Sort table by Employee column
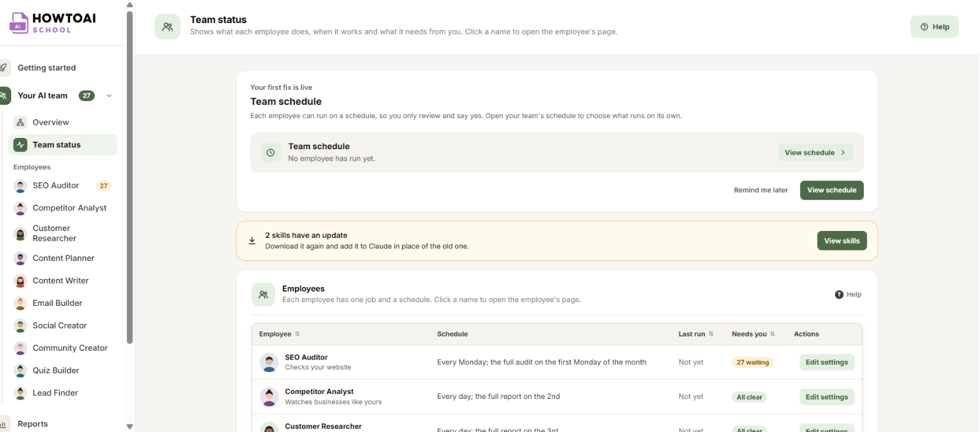 click(280, 334)
